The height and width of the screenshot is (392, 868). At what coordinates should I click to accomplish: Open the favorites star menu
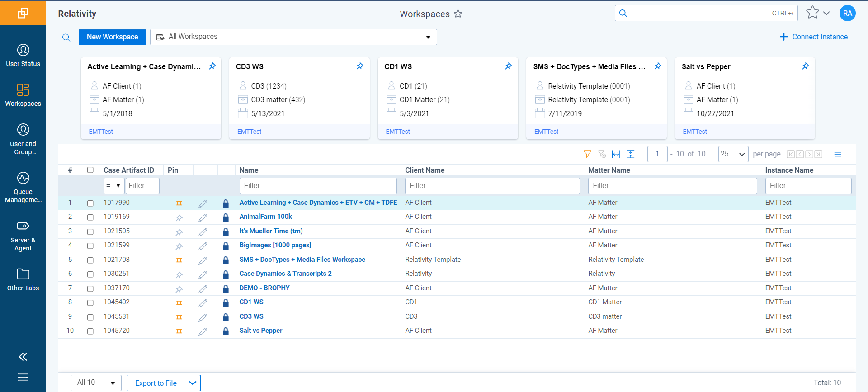pyautogui.click(x=812, y=13)
